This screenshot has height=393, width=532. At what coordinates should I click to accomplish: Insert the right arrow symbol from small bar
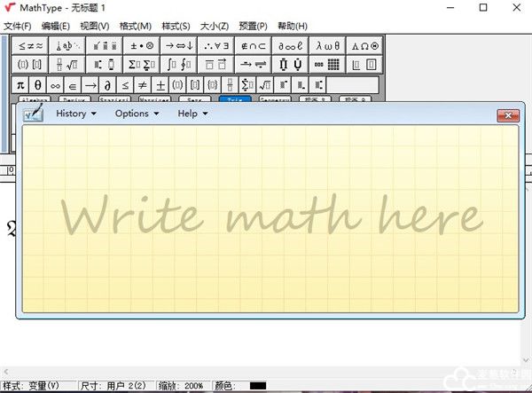tap(90, 85)
